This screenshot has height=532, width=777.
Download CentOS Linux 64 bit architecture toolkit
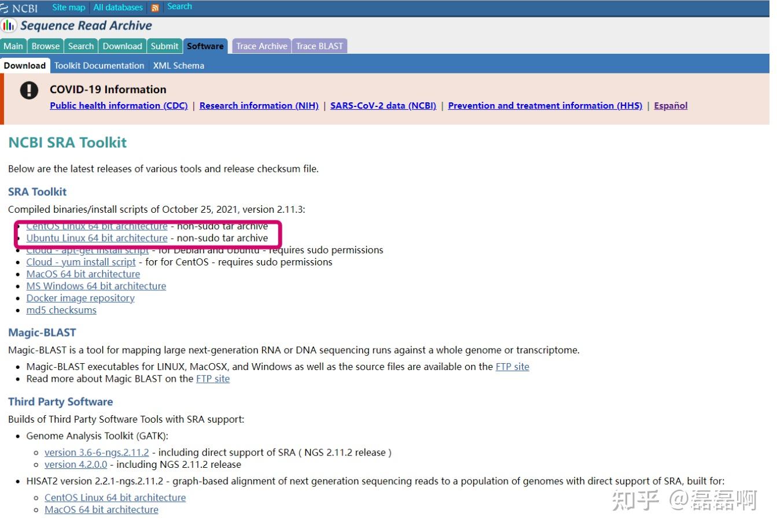pos(97,226)
